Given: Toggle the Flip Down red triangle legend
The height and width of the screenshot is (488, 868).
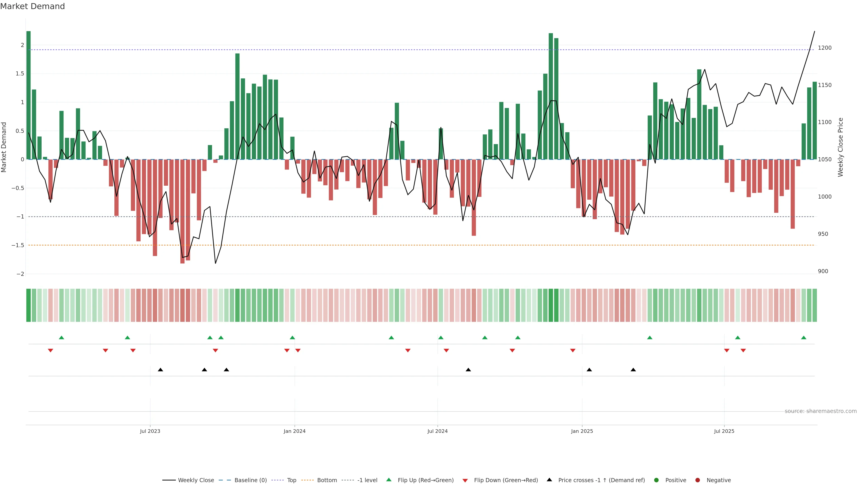Looking at the screenshot, I should tap(465, 480).
